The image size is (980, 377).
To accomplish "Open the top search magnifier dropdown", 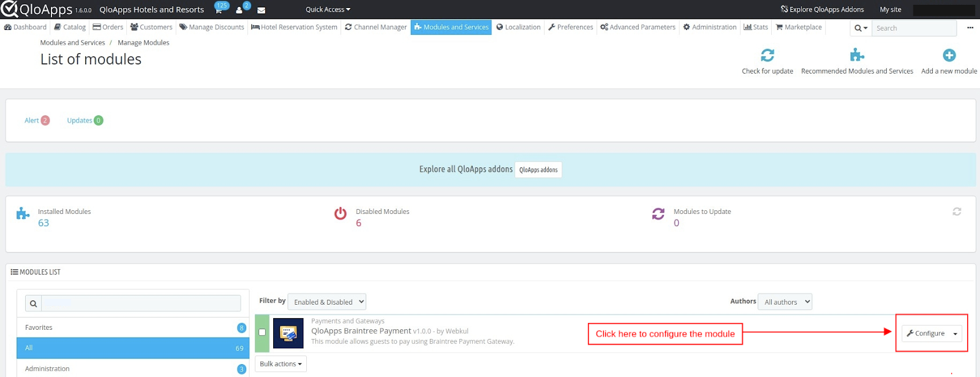I will pos(861,28).
